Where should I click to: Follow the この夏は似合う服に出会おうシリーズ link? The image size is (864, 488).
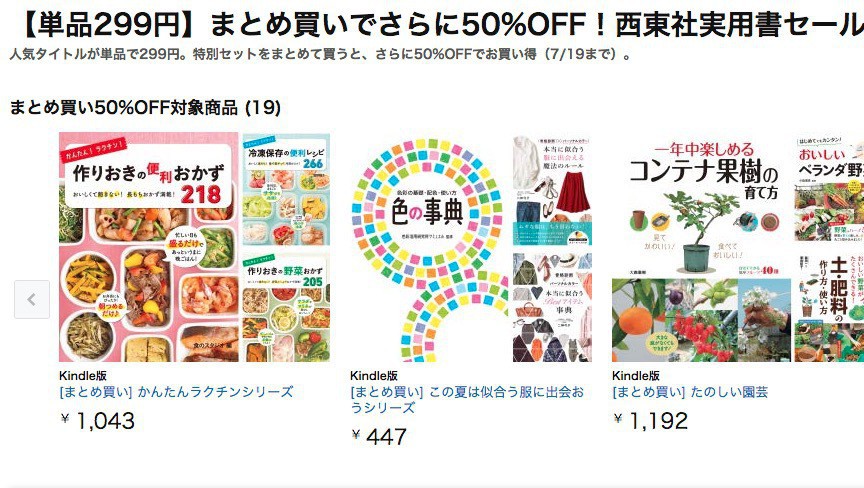[x=466, y=400]
